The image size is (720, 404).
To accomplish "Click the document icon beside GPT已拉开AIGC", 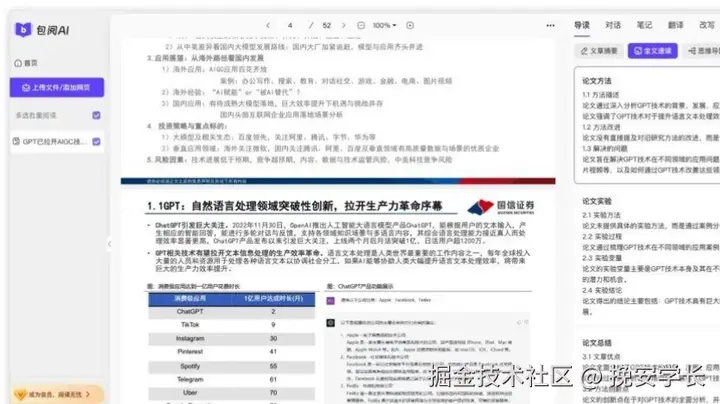I will tap(17, 141).
